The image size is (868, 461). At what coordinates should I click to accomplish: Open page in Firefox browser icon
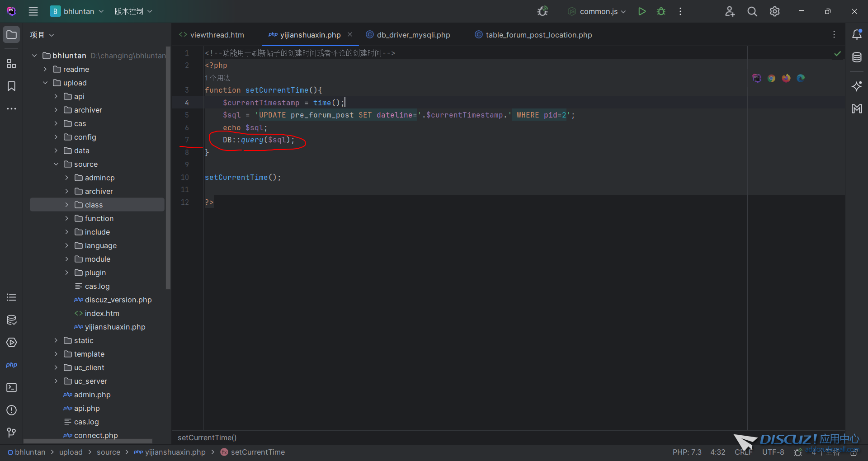click(786, 78)
